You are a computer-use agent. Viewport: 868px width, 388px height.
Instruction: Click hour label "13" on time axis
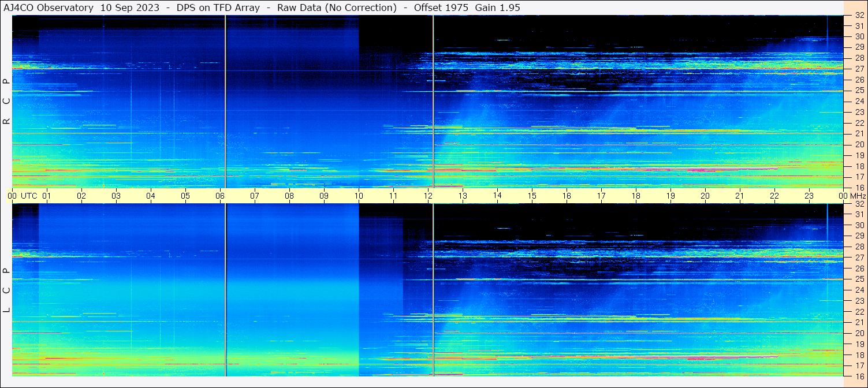tap(463, 196)
